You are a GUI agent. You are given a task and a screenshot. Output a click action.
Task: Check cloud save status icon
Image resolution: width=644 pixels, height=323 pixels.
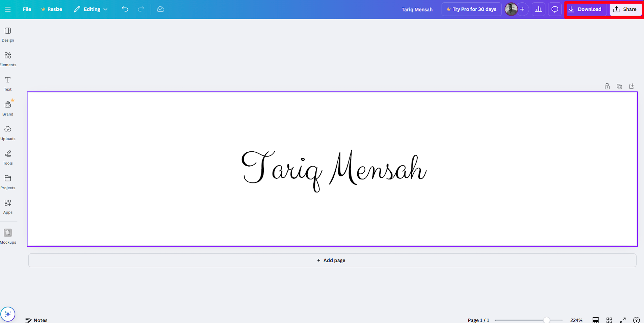pyautogui.click(x=161, y=9)
